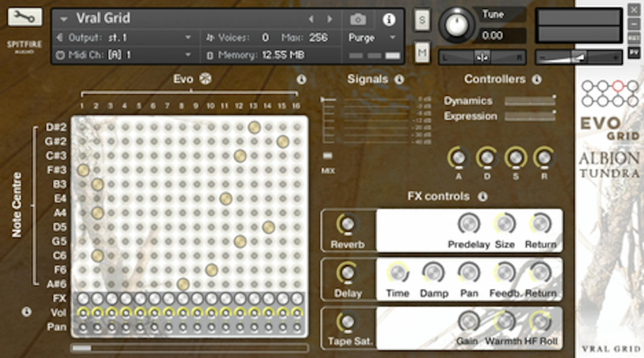Click the Evo randomize dice icon
Image resolution: width=644 pixels, height=358 pixels.
205,79
